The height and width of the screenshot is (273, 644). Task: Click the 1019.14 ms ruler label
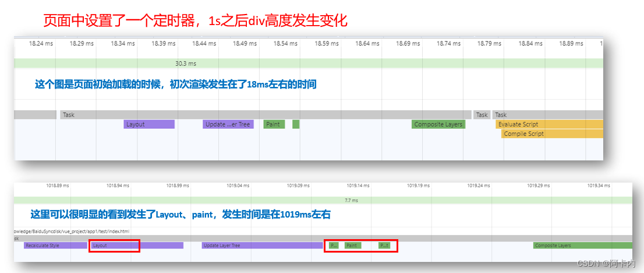point(358,185)
